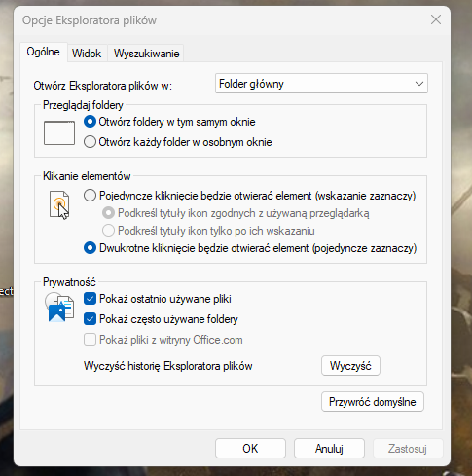The width and height of the screenshot is (472, 476).
Task: Confirm with the OK button
Action: tap(250, 449)
